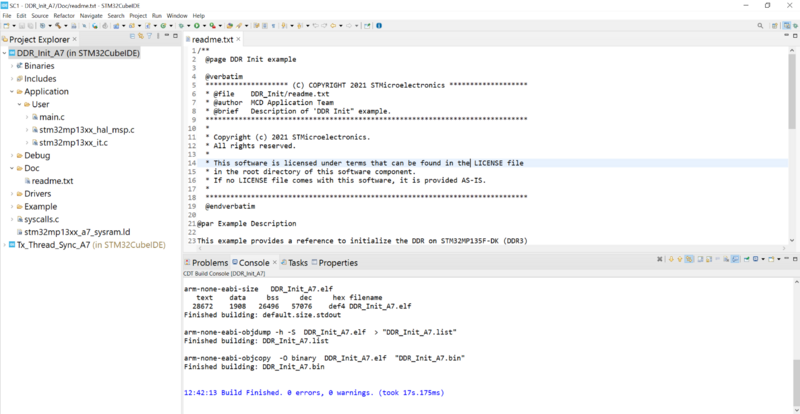Maximize the Project Explorer panel
The width and height of the screenshot is (800, 414).
click(x=175, y=36)
